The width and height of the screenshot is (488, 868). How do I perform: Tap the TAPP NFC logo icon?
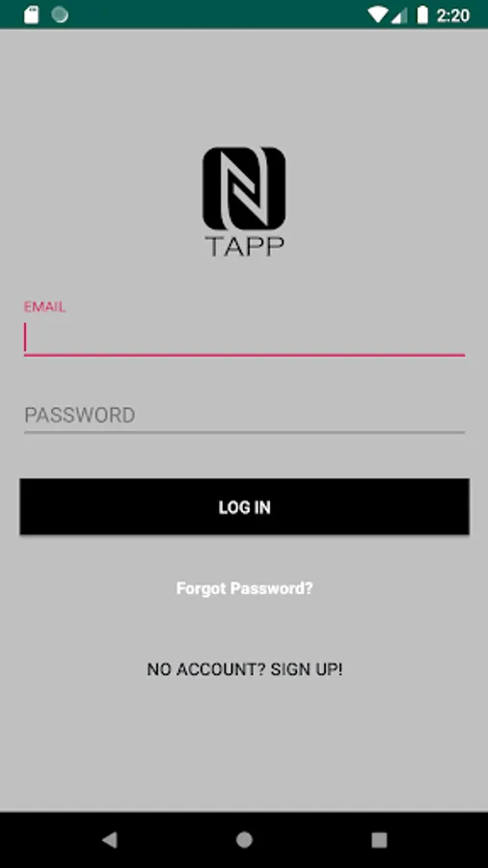244,189
